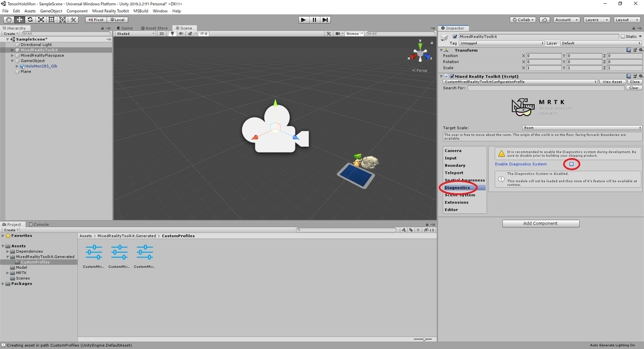The height and width of the screenshot is (349, 644).
Task: Toggle Persp projection label
Action: (420, 70)
